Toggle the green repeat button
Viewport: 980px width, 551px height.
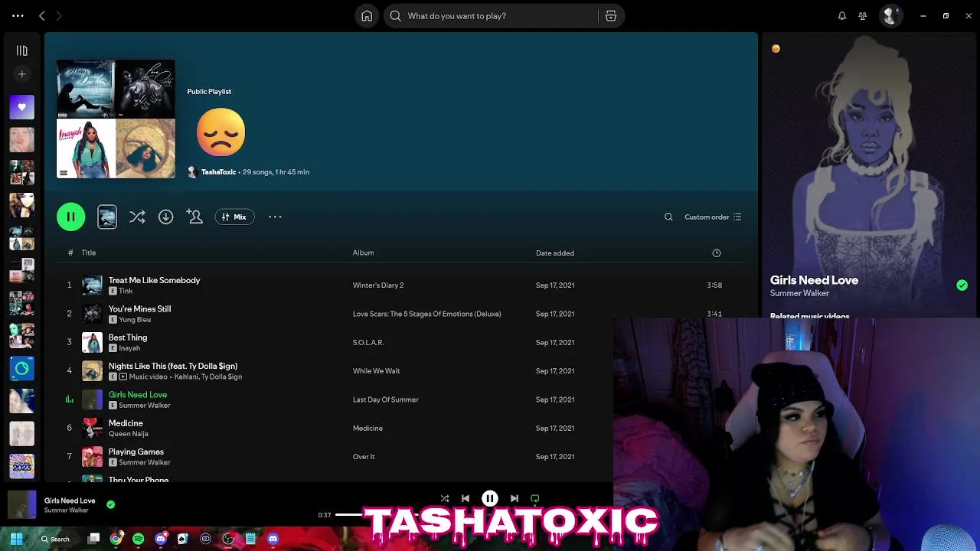pyautogui.click(x=535, y=498)
